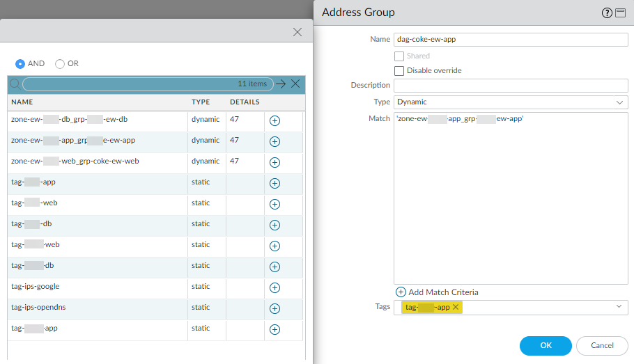The height and width of the screenshot is (364, 634).
Task: Remove the highlighted app tag
Action: [x=456, y=307]
